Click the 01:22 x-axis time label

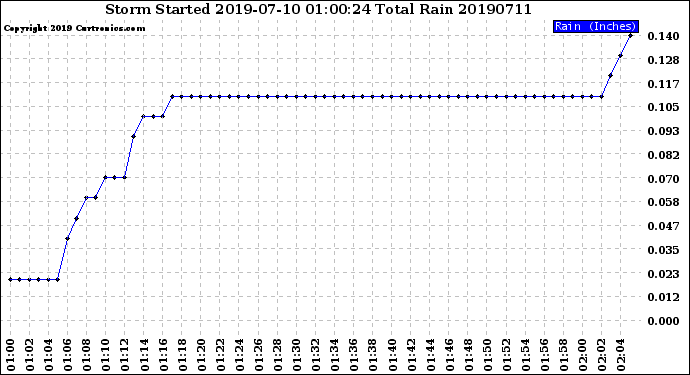pos(220,355)
